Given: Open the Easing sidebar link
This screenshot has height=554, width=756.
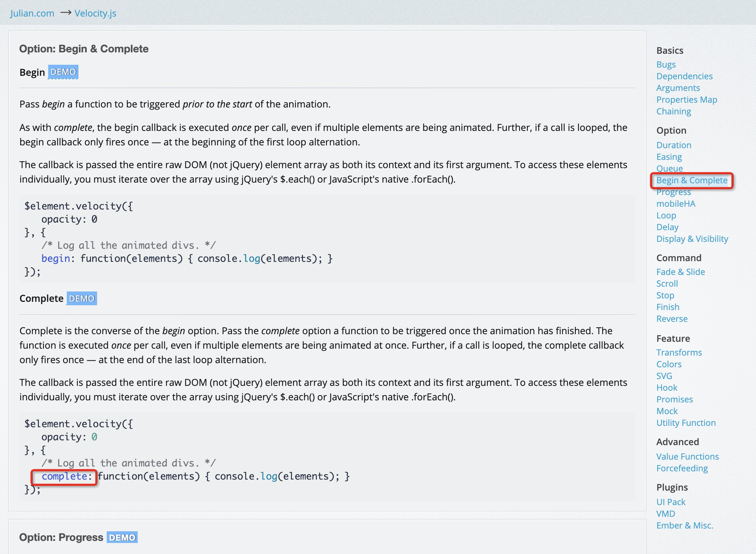Looking at the screenshot, I should click(x=669, y=157).
